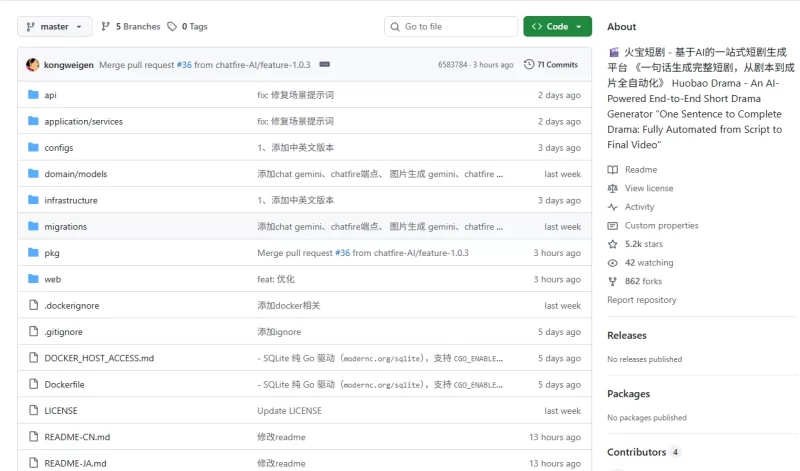Open DOCKER_HOST_ACCESS.md file
The image size is (800, 471).
point(99,358)
